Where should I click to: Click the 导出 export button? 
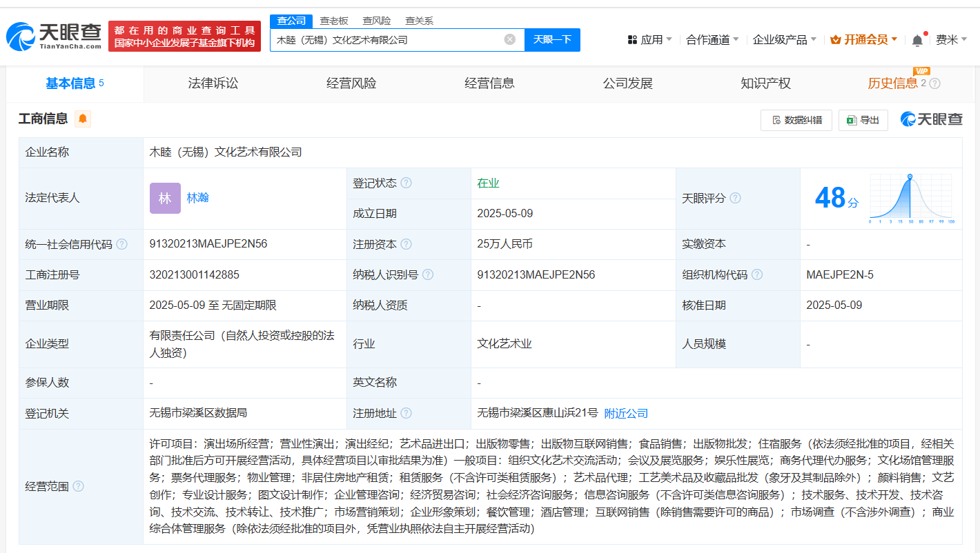tap(863, 120)
